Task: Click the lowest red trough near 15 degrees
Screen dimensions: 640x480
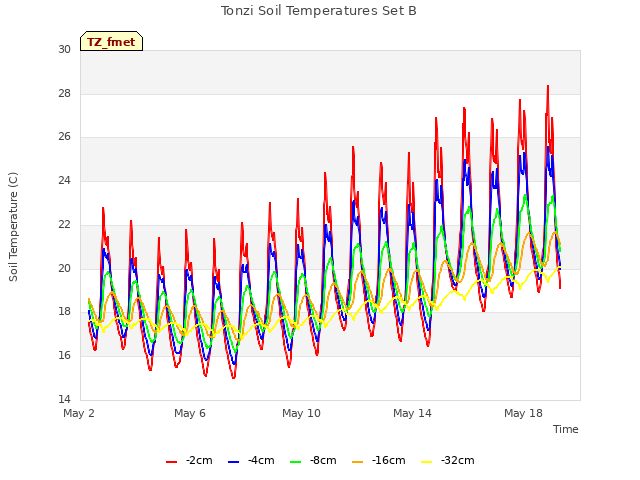Action: pos(233,378)
